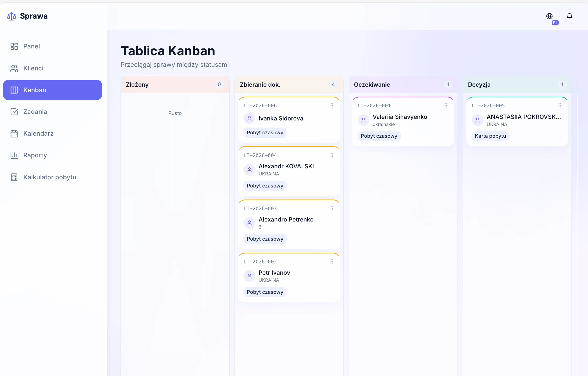
Task: Open notifications bell
Action: [569, 16]
